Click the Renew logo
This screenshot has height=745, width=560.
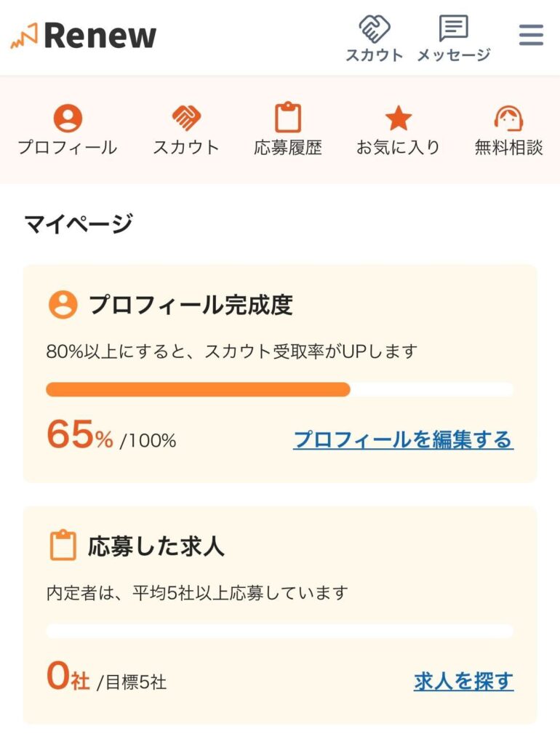84,36
